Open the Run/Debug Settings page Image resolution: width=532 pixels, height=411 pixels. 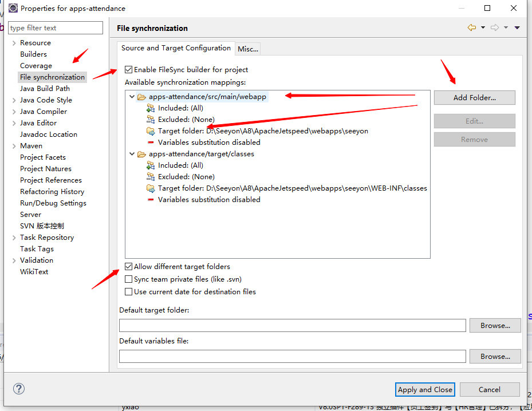pyautogui.click(x=53, y=203)
